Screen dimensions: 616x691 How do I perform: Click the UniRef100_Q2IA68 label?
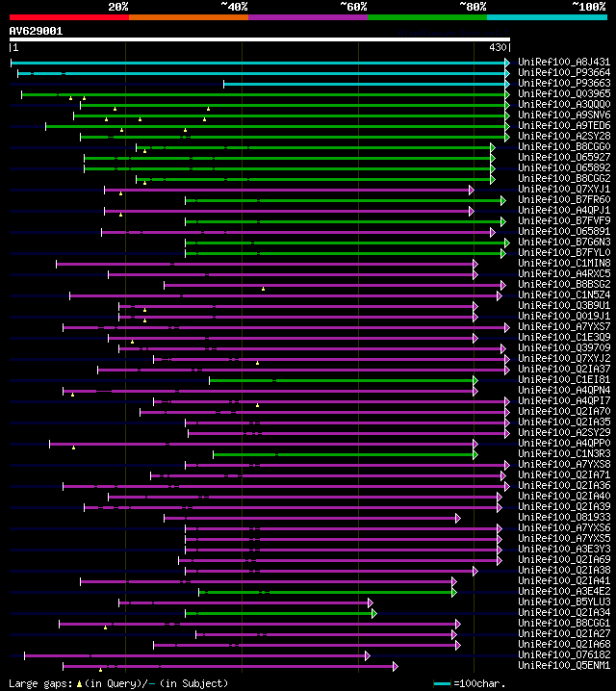(564, 644)
